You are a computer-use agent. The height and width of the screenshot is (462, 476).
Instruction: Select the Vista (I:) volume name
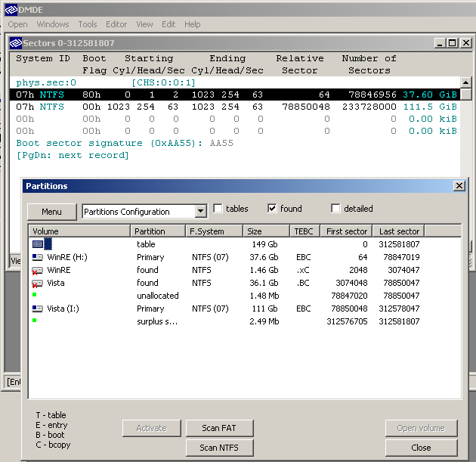pyautogui.click(x=63, y=309)
